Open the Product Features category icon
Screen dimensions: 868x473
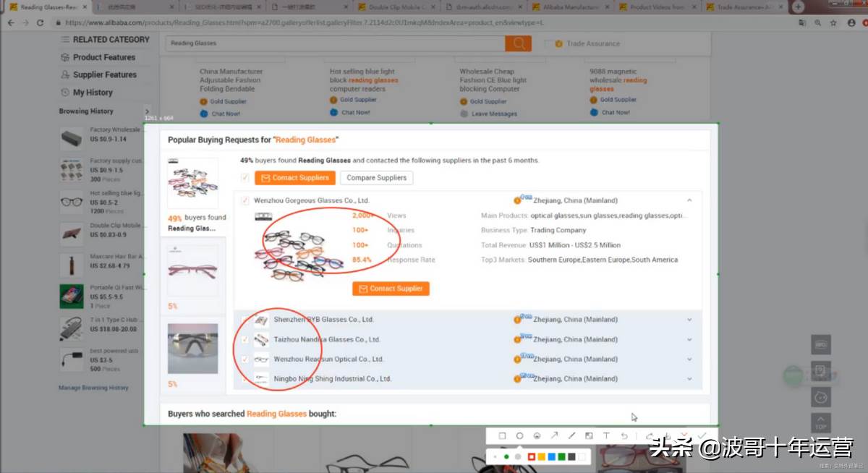(x=66, y=57)
